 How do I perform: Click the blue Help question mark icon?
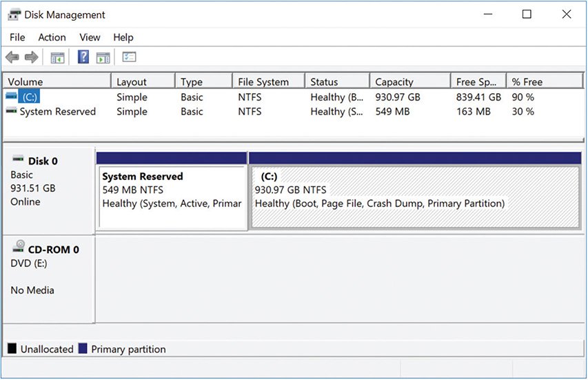(x=83, y=58)
